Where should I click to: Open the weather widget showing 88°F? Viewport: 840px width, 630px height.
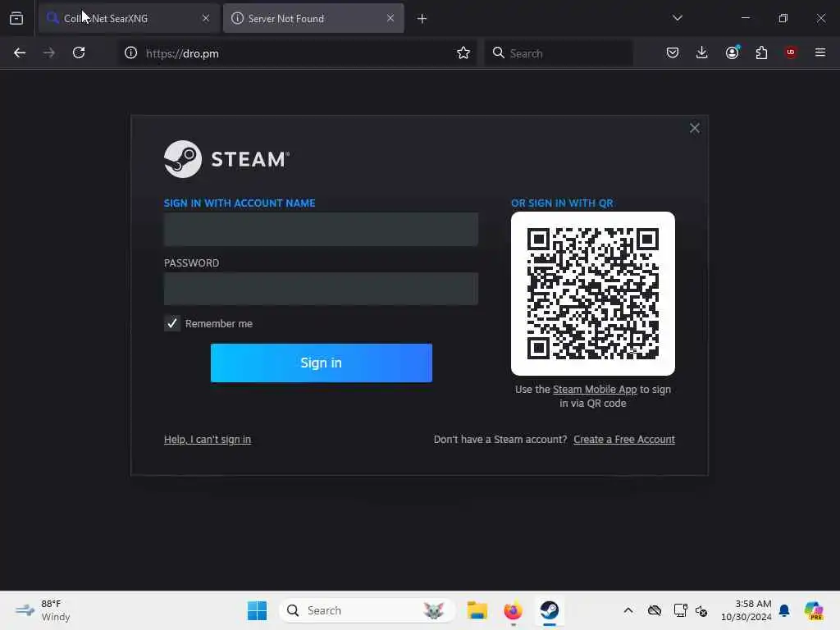43,610
